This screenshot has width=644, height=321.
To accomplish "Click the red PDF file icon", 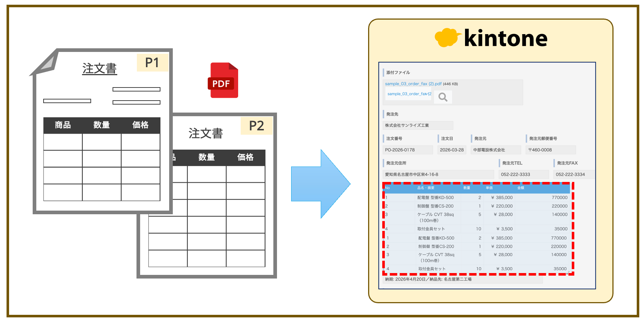I will click(x=223, y=80).
